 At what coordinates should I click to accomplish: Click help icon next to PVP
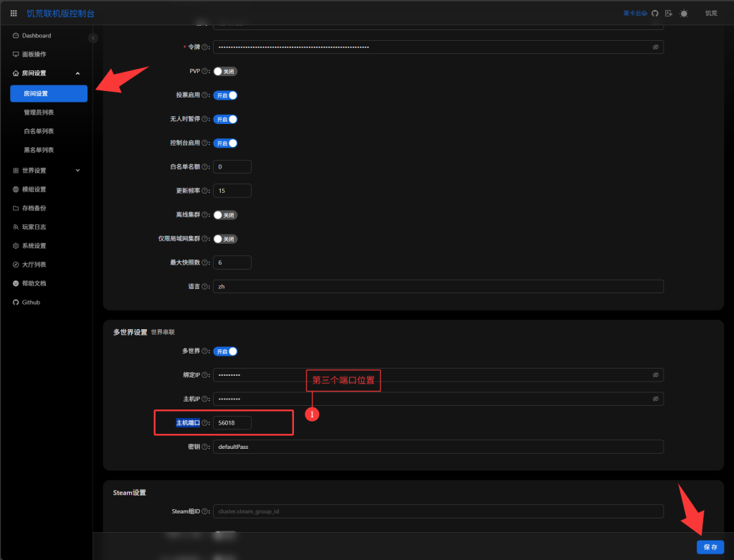click(205, 71)
